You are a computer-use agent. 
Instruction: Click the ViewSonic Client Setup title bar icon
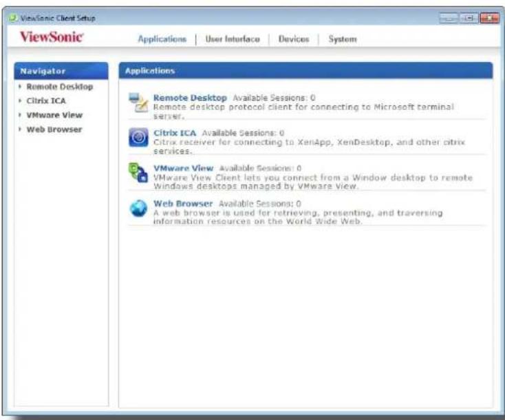point(13,18)
